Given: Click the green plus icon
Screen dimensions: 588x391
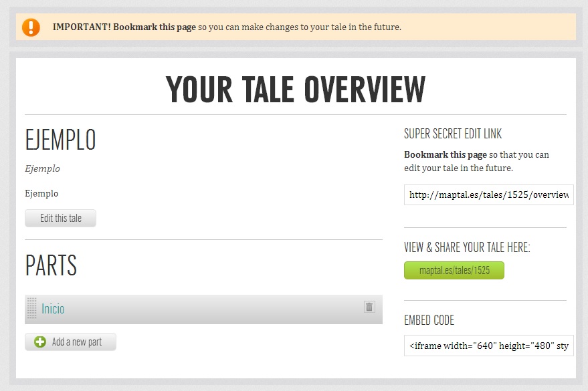Looking at the screenshot, I should (40, 342).
